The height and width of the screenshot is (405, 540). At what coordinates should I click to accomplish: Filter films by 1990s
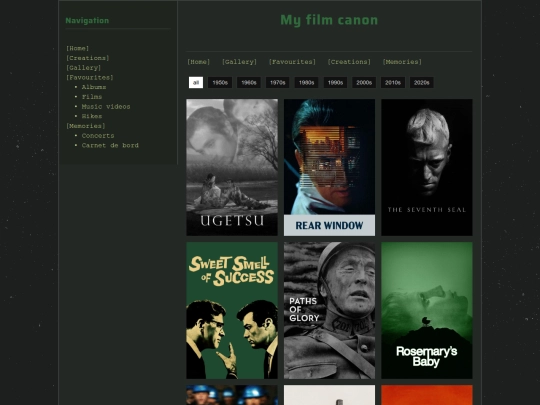pos(335,83)
